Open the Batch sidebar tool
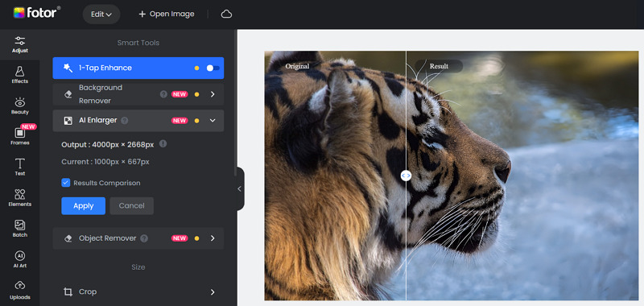The image size is (644, 306). click(x=19, y=229)
